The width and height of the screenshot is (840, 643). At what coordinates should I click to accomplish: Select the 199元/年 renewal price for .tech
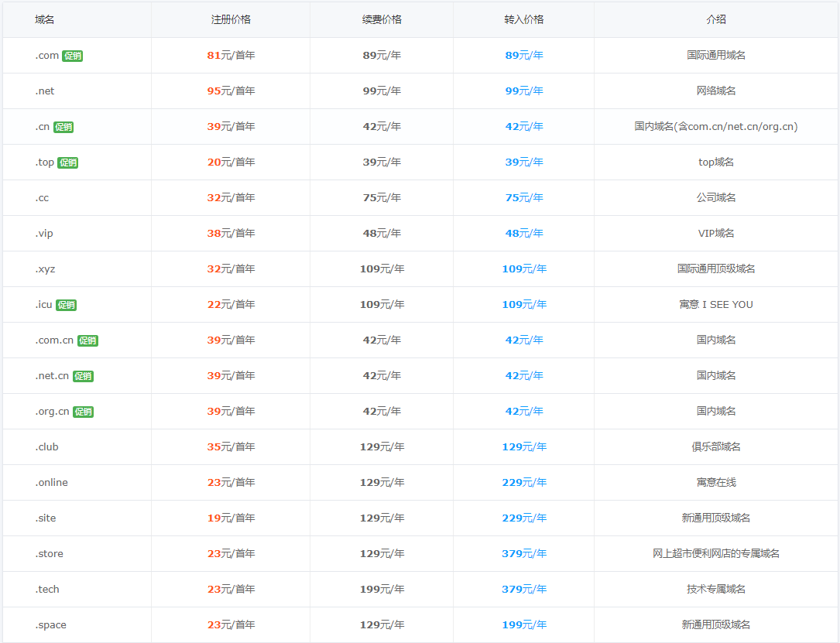point(382,590)
